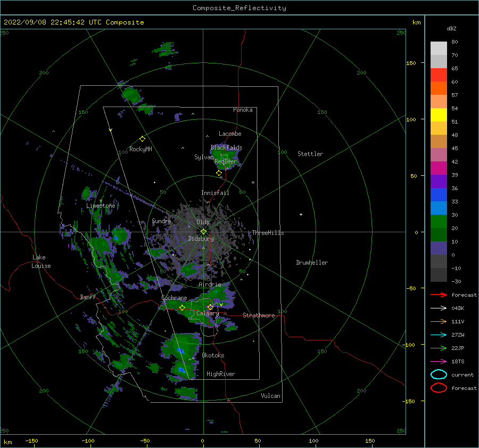Viewport: 479px width, 448px height.
Task: Click the dBZ legend heading
Action: [x=451, y=28]
